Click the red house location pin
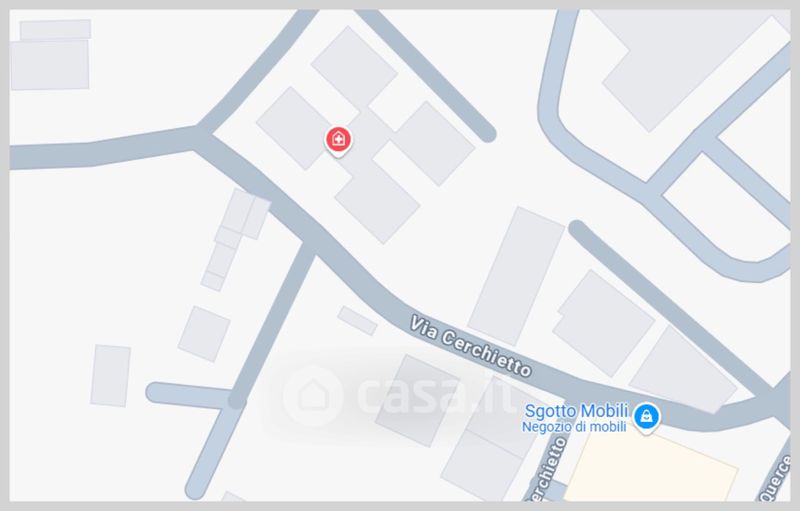800x511 pixels. (338, 140)
